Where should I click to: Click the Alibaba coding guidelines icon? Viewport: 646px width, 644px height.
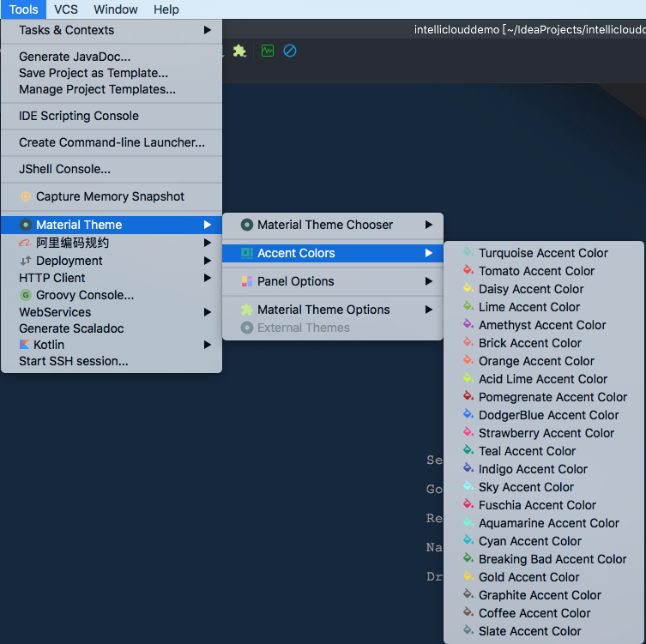(25, 243)
